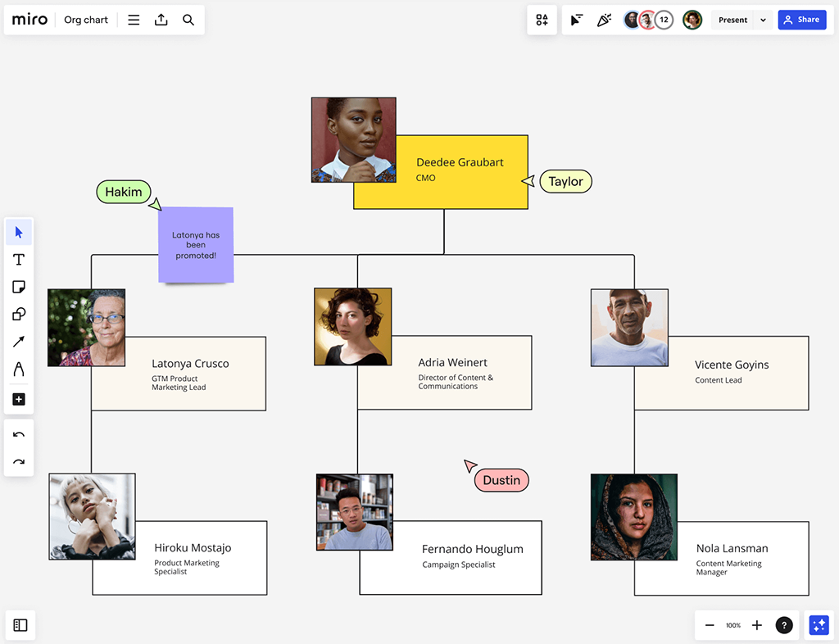Select the Shapes tool
This screenshot has height=644, width=839.
[19, 314]
